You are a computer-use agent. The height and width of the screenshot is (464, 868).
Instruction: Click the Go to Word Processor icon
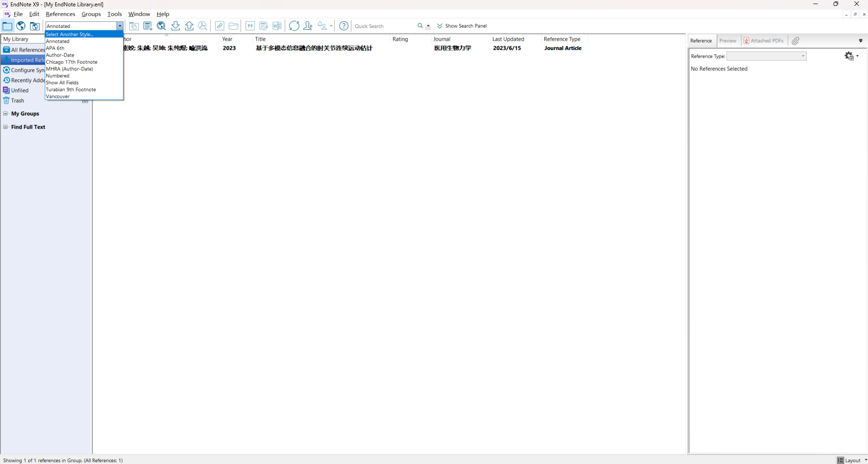[x=277, y=26]
